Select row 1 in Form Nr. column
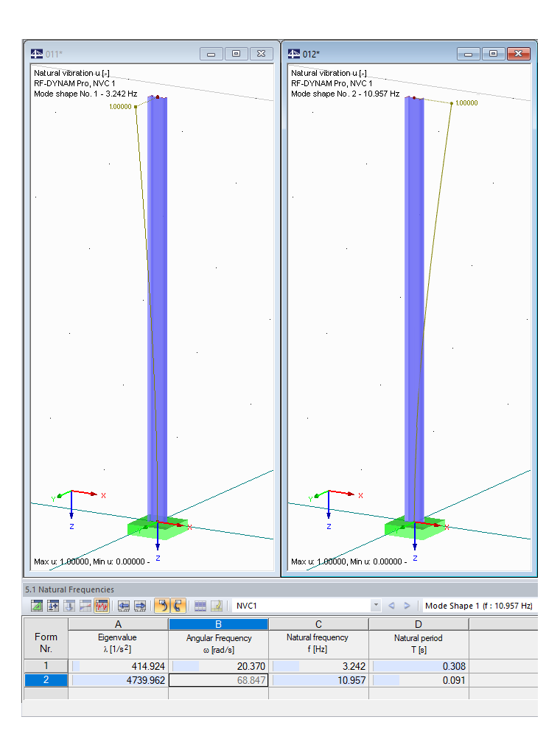560x756 pixels. (x=46, y=666)
